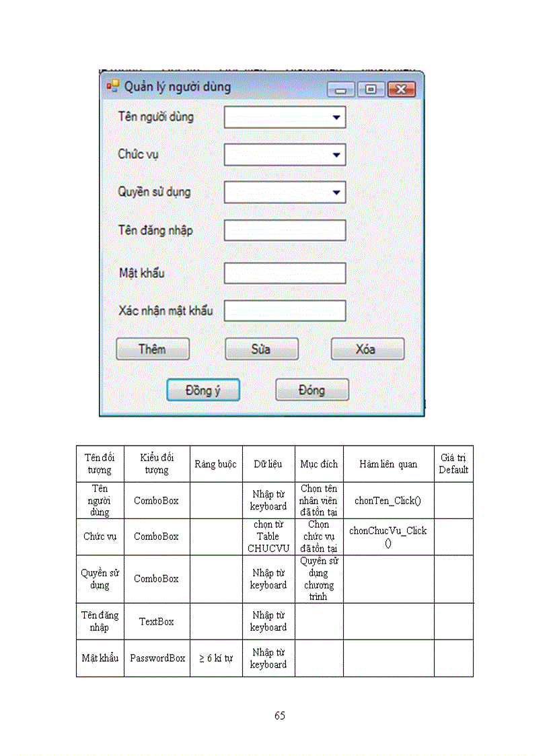
Task: Click inside the Mật khẩu password field
Action: pos(286,273)
